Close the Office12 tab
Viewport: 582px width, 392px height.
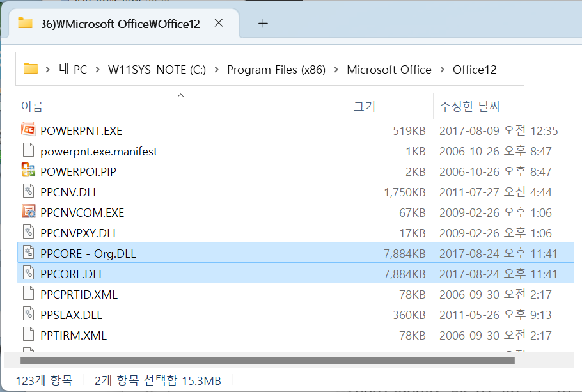[x=219, y=23]
